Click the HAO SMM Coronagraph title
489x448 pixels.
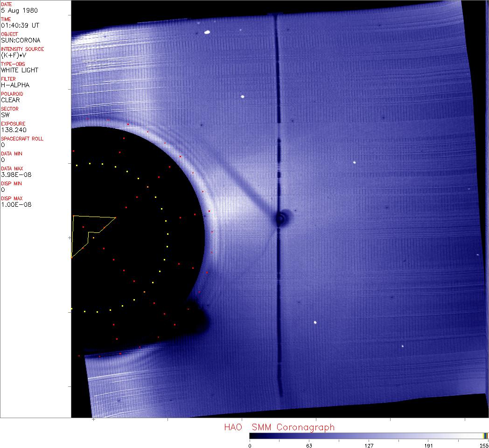[279, 427]
